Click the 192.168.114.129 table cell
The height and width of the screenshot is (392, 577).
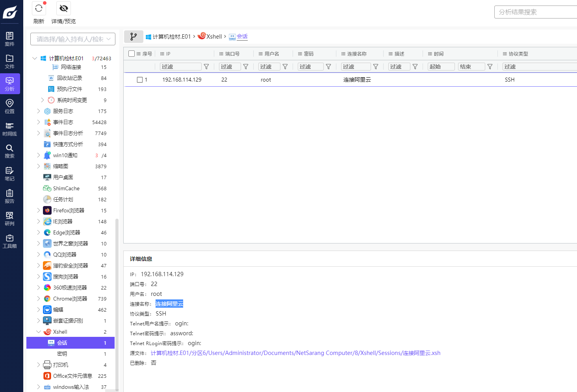click(x=182, y=80)
